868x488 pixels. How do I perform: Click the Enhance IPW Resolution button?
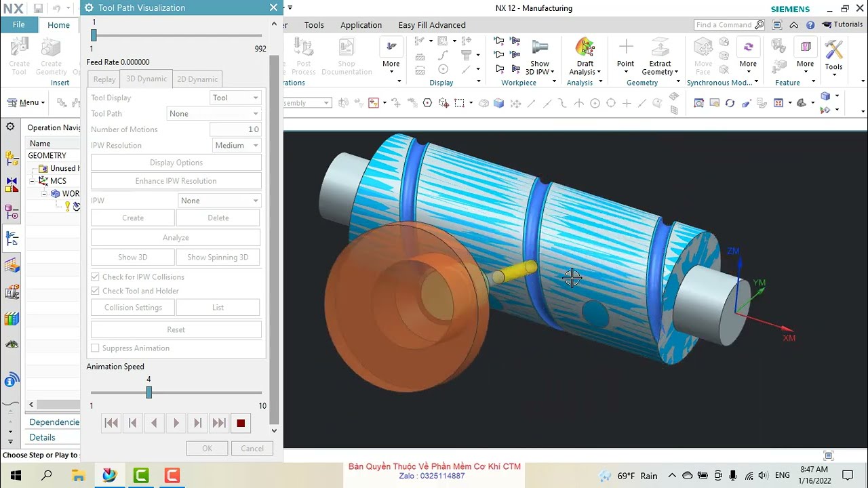(176, 181)
